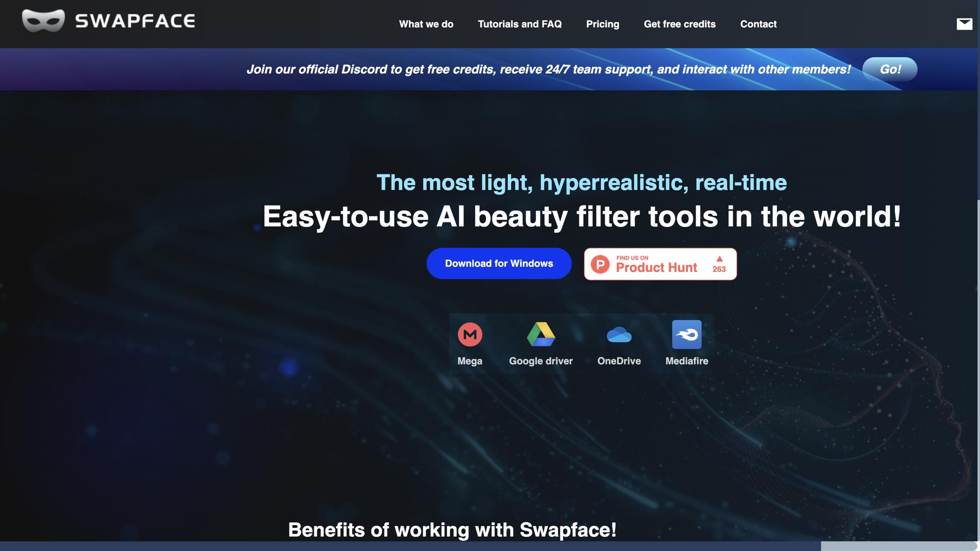Click the Mediafire text label

coord(687,361)
